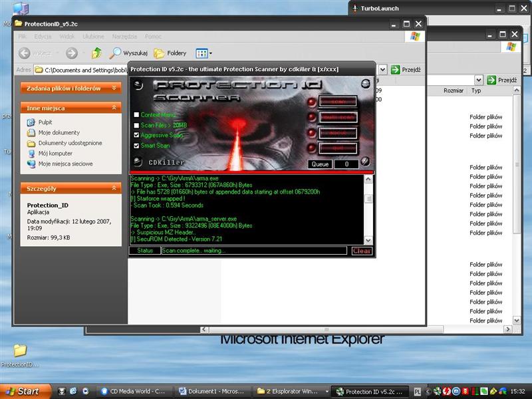This screenshot has width=532, height=399.
Task: Click the red scan button
Action: 338,102
